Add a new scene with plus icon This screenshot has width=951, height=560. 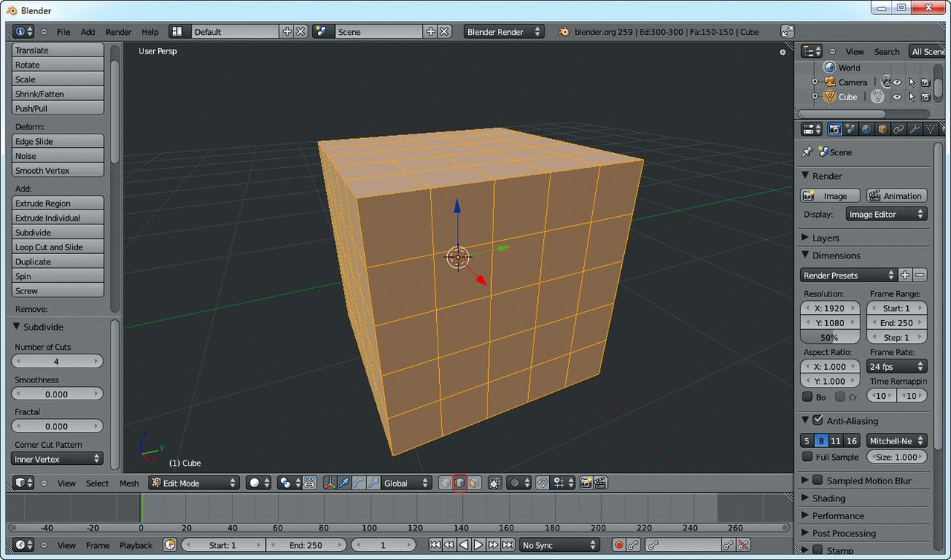(x=431, y=32)
